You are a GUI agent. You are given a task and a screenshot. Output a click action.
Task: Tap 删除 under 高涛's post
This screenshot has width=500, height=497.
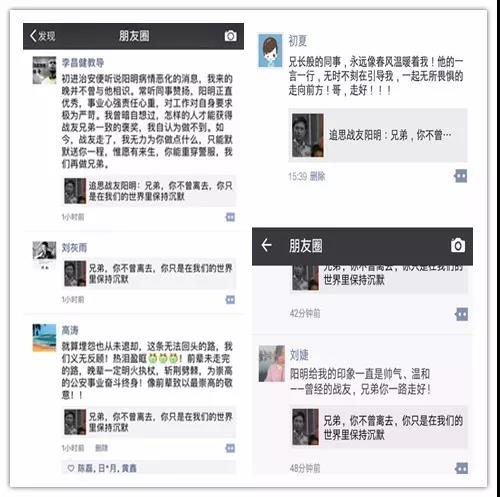[x=101, y=448]
